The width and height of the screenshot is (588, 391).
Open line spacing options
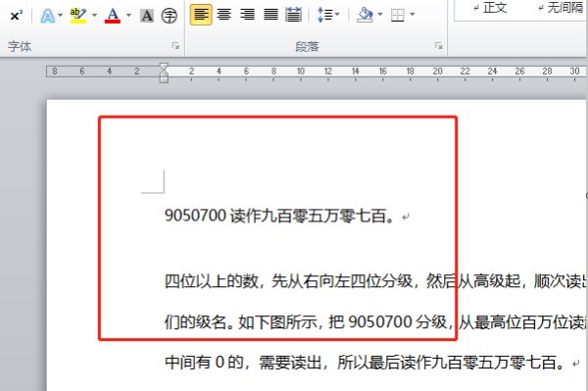point(328,15)
